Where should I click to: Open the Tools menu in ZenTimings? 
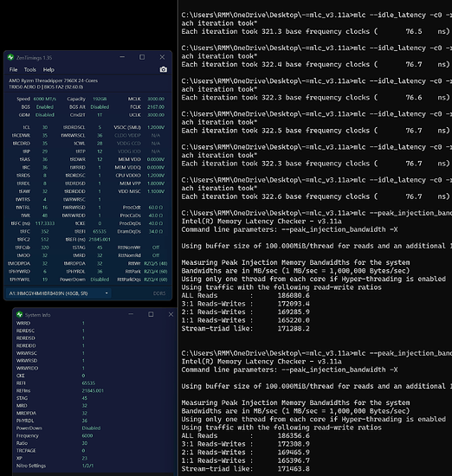30,70
